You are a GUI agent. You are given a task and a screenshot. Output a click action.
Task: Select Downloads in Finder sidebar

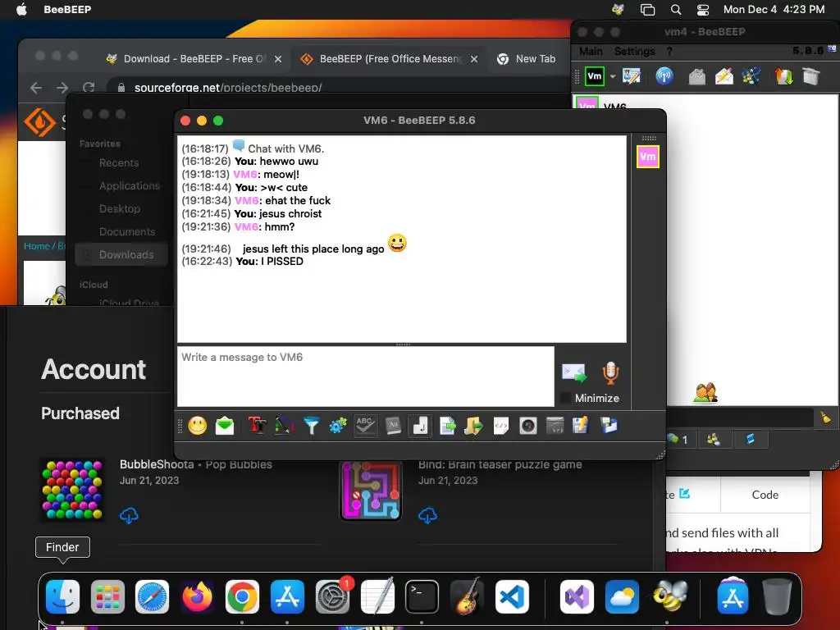[121, 255]
